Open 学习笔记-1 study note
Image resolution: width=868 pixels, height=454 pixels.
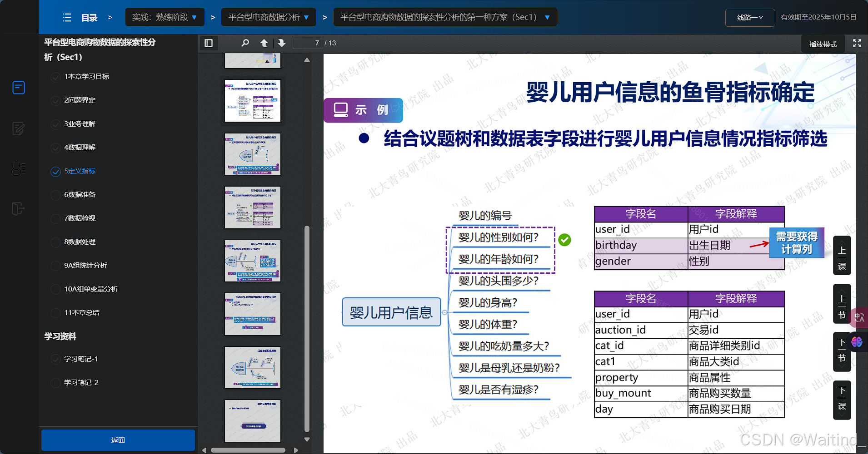(x=81, y=359)
